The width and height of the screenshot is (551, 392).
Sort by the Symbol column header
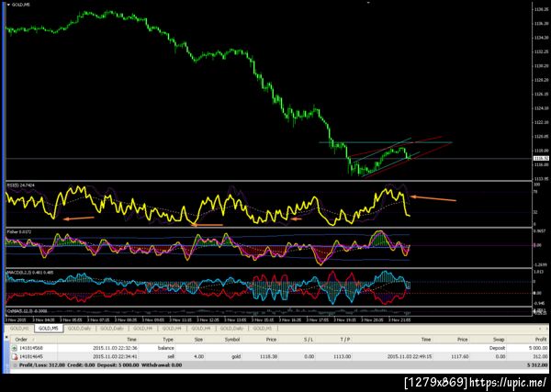click(x=232, y=340)
